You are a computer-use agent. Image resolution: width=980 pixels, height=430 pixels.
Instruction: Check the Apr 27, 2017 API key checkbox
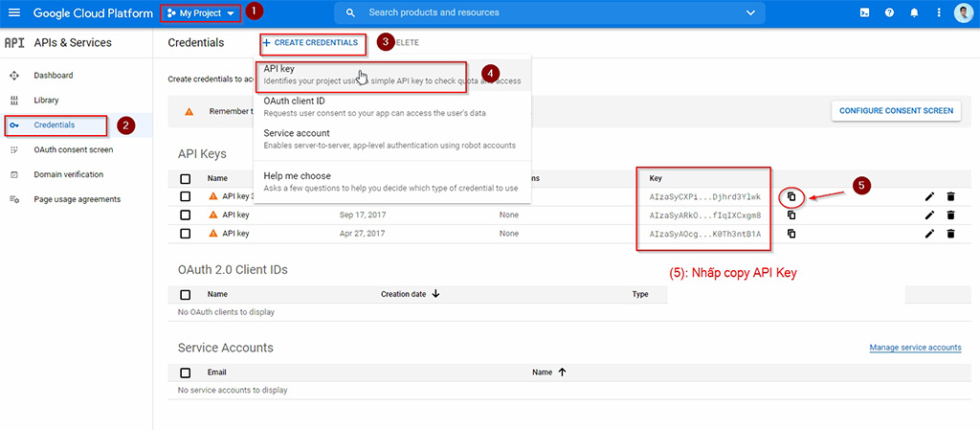pyautogui.click(x=185, y=233)
